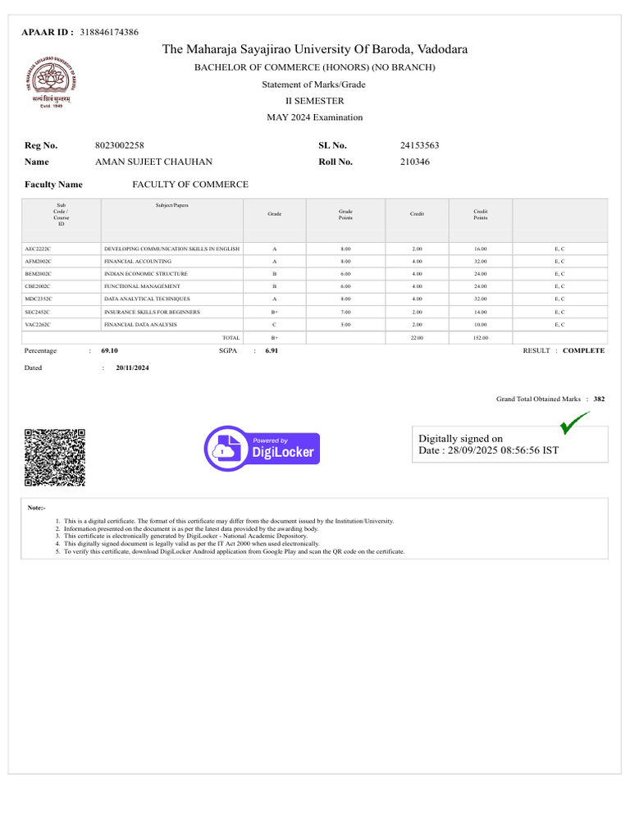
Task: Click note 1 about digital certificate format
Action: point(229,521)
